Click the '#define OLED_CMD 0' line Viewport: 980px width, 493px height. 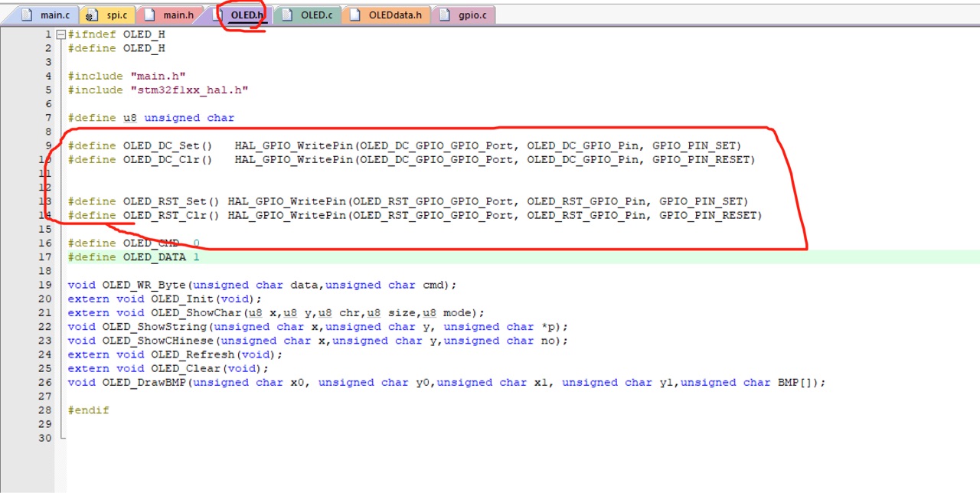coord(133,243)
